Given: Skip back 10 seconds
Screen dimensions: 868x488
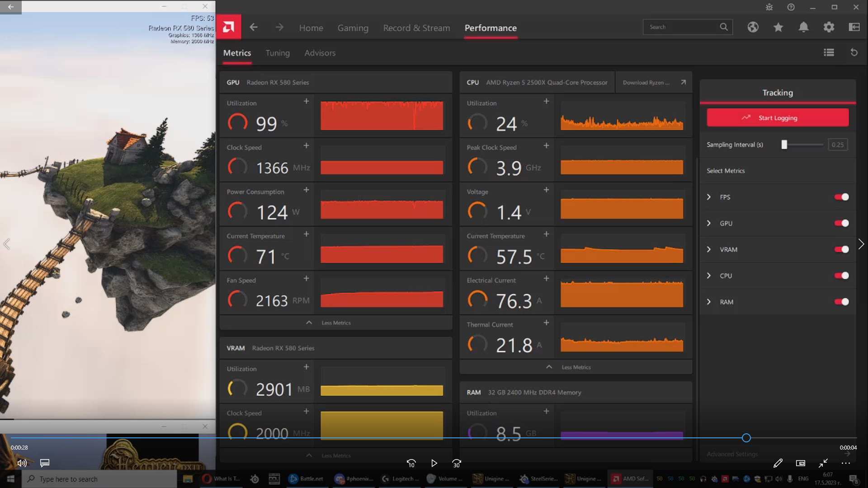Looking at the screenshot, I should 411,463.
